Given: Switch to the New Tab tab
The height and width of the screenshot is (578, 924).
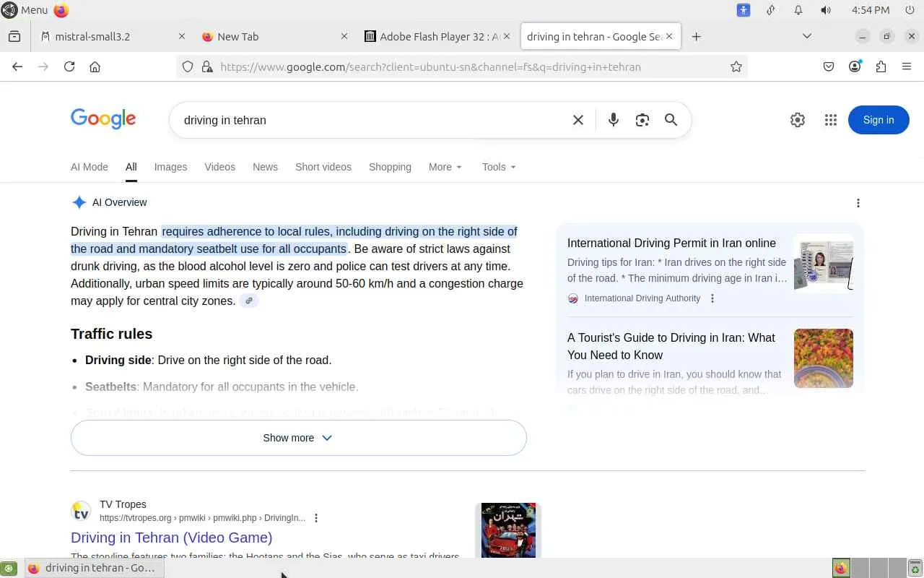Looking at the screenshot, I should tap(275, 36).
